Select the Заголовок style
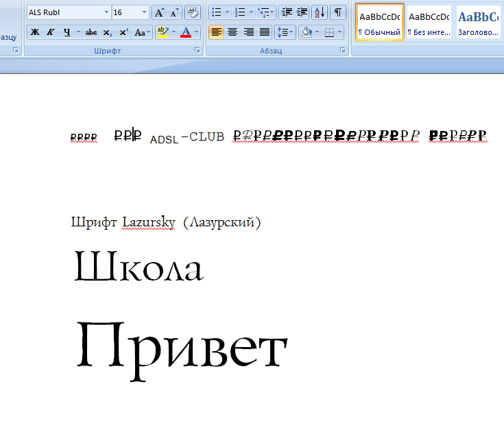The width and height of the screenshot is (504, 428). coord(479,22)
